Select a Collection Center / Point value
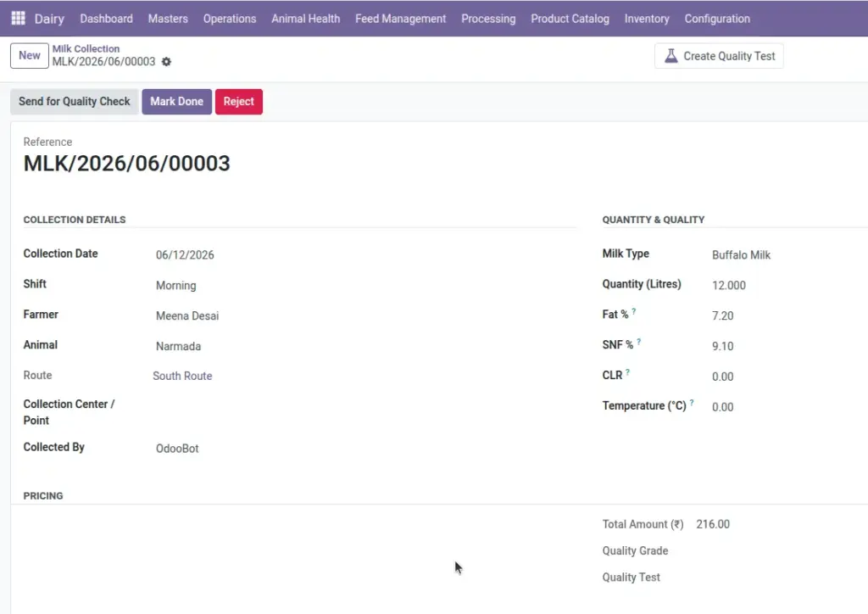Screen dimensions: 868x614 tap(365, 412)
